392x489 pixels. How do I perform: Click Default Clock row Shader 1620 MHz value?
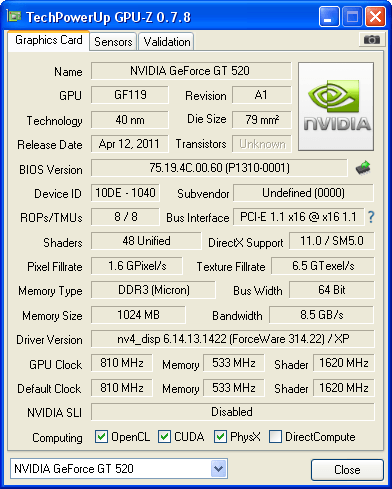344,388
